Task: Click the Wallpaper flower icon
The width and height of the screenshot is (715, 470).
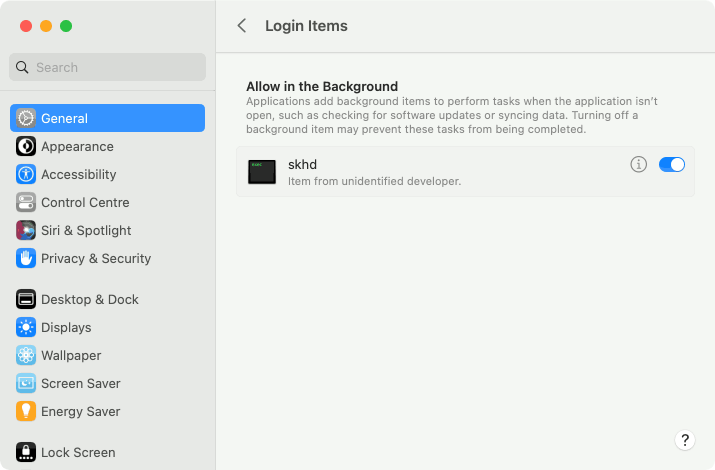Action: 26,356
